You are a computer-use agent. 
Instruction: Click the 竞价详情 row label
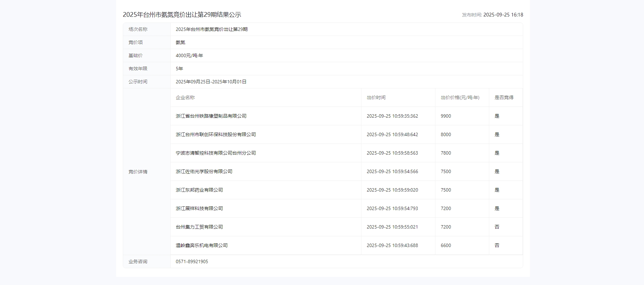click(x=138, y=172)
